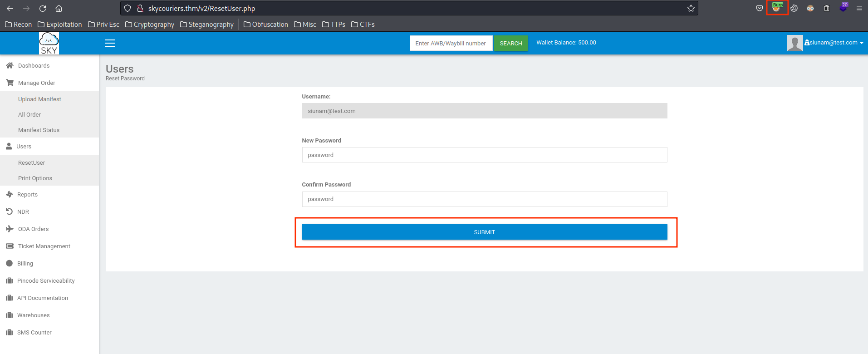The height and width of the screenshot is (354, 868).
Task: Click the SKY cloud logo
Action: point(49,43)
